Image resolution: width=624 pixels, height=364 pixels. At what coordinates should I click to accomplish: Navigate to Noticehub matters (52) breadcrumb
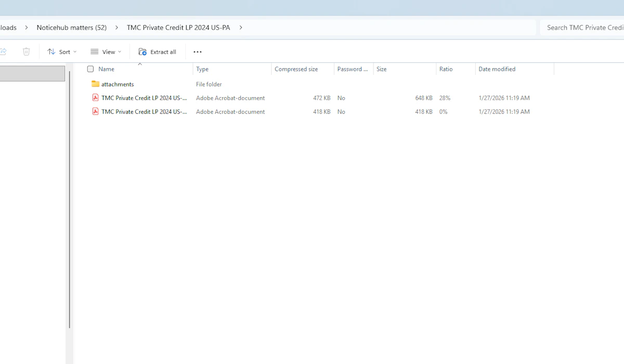tap(71, 28)
